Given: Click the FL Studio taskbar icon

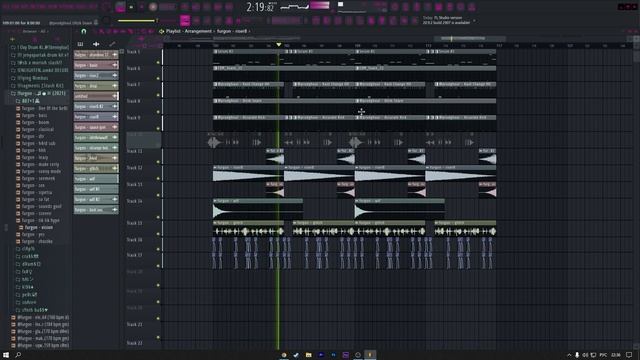Looking at the screenshot, I should pyautogui.click(x=370, y=355).
